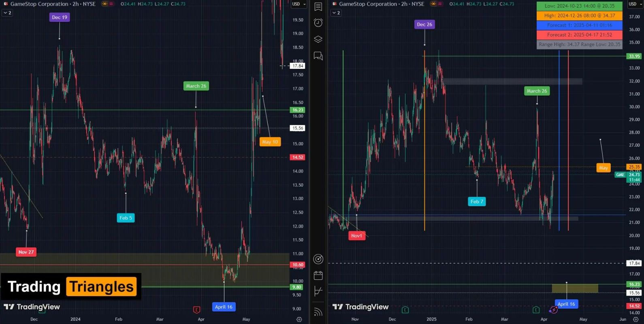Click the purple lightning event marker on right chart

coord(553,310)
